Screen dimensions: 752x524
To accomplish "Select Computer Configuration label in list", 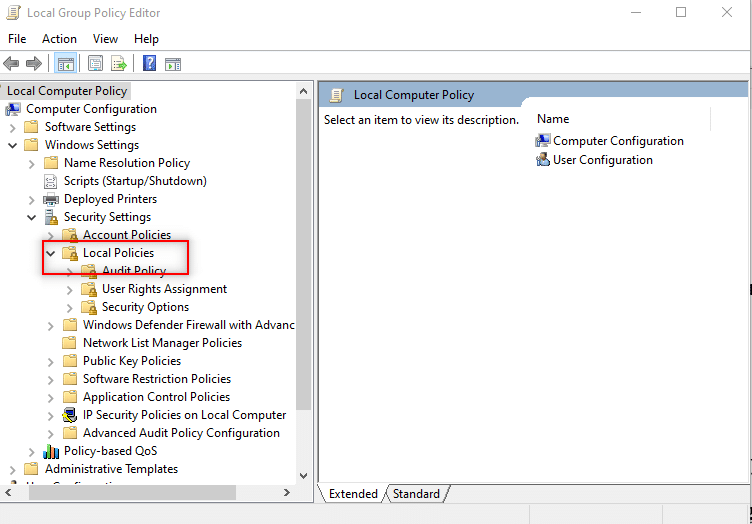I will point(618,141).
